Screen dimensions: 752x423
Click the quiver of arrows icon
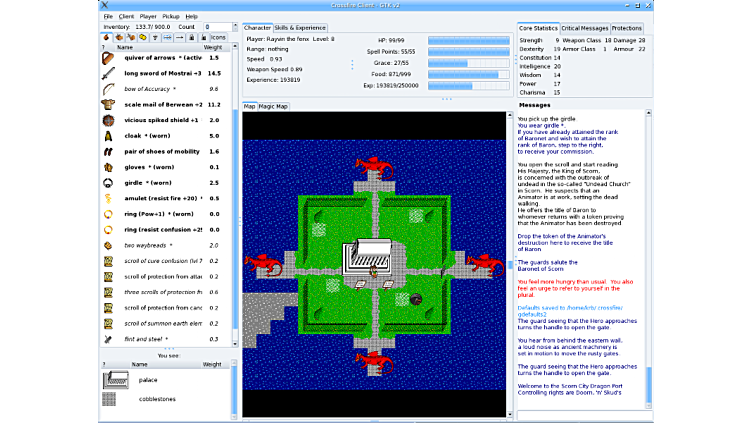coord(107,57)
